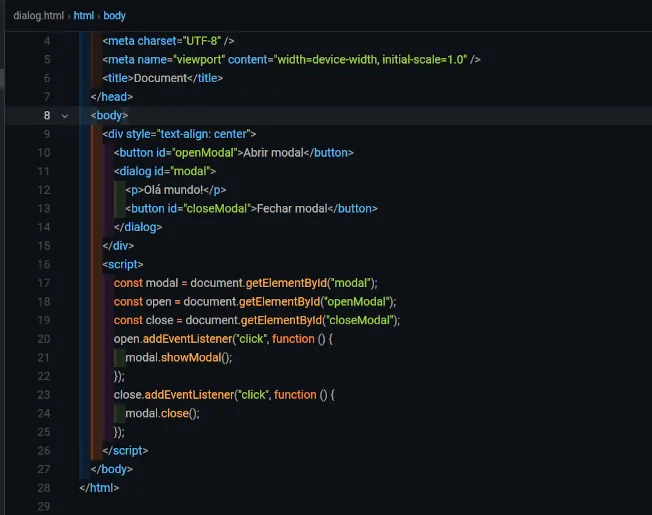Collapse the body fold chevron on line 8
The width and height of the screenshot is (652, 515).
[x=64, y=116]
